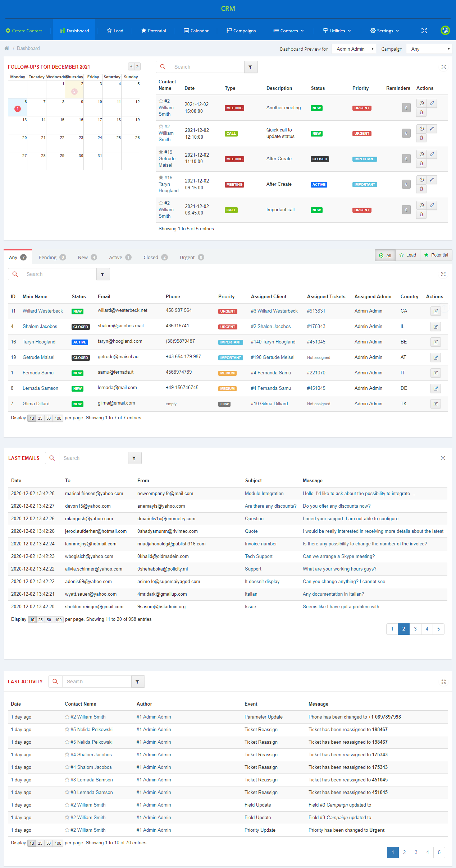Set activity display to 100 per page

[x=58, y=843]
